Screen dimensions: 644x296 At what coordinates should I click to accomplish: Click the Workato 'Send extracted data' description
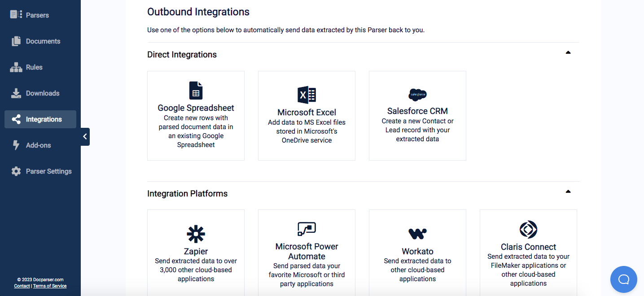click(x=417, y=270)
